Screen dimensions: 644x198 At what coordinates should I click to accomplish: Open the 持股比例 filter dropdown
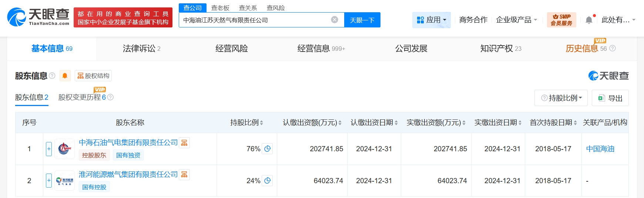coord(561,98)
